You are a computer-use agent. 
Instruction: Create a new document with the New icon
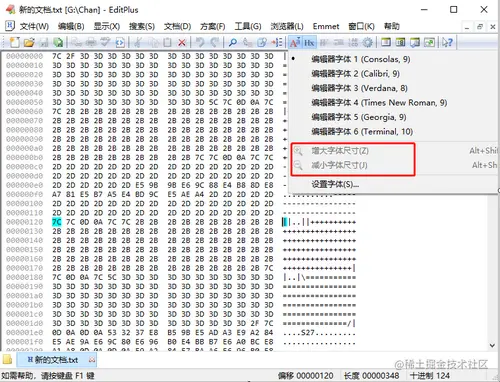15,42
